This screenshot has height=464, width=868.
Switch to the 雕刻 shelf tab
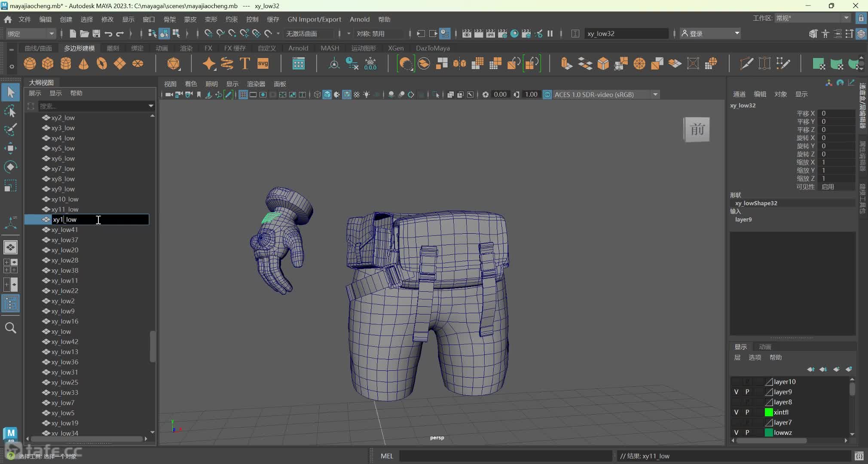point(113,48)
